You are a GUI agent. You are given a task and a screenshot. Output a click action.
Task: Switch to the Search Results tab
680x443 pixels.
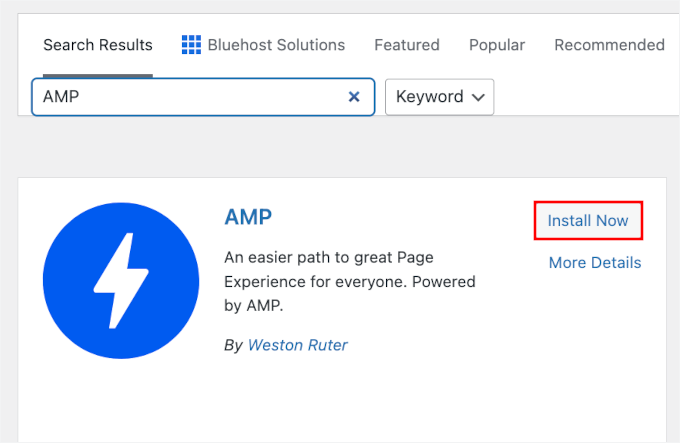coord(98,45)
